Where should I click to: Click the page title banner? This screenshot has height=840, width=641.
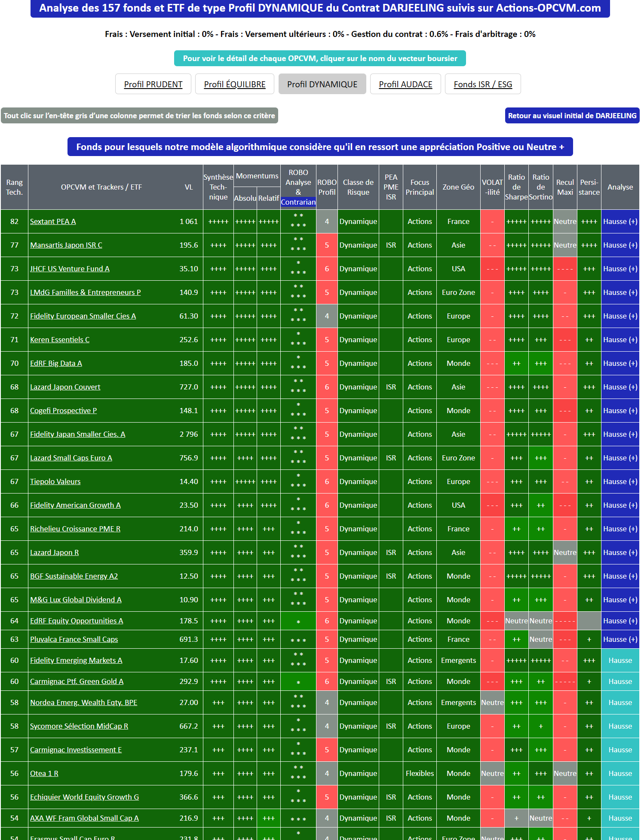320,8
